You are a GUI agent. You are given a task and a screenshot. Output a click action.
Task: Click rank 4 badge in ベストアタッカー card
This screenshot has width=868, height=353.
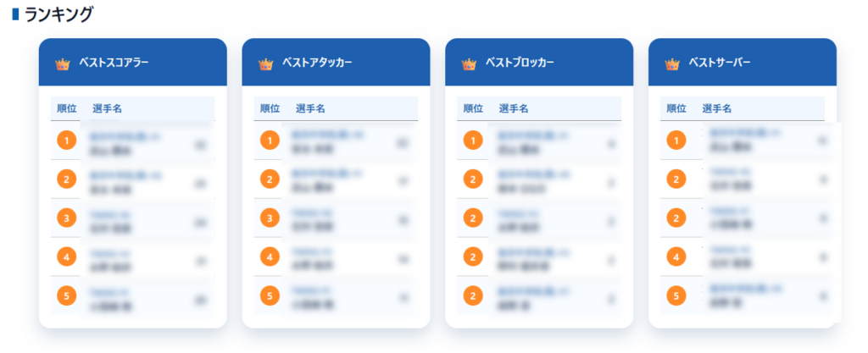coord(270,256)
